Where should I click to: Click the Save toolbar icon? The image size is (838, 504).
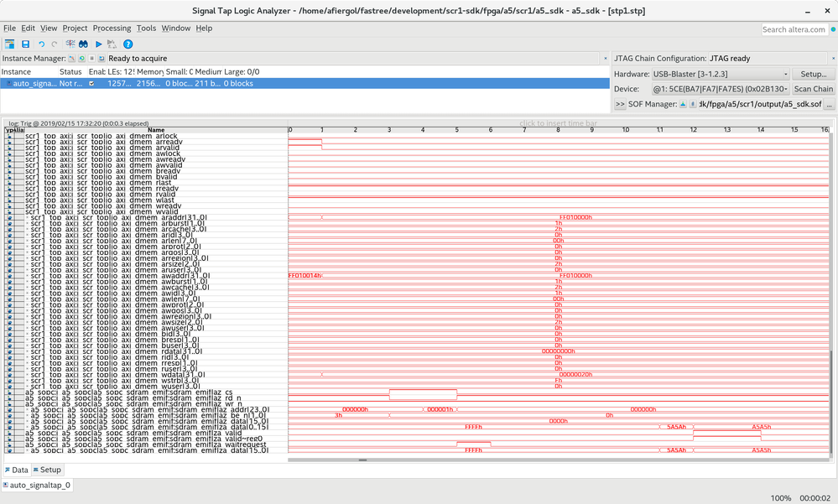coord(25,44)
